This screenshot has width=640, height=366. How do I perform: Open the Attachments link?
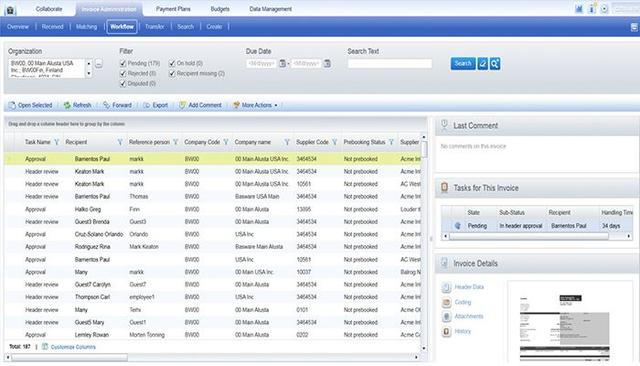point(469,317)
